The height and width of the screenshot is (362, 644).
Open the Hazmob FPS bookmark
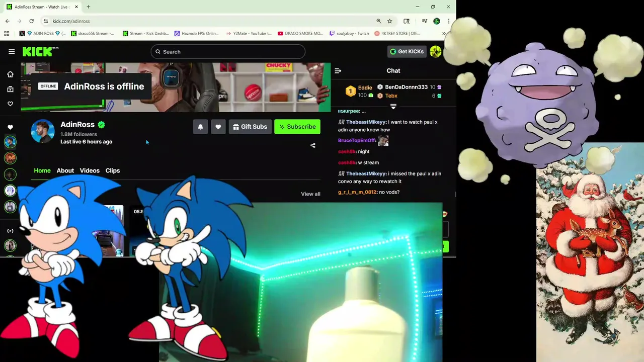point(197,34)
